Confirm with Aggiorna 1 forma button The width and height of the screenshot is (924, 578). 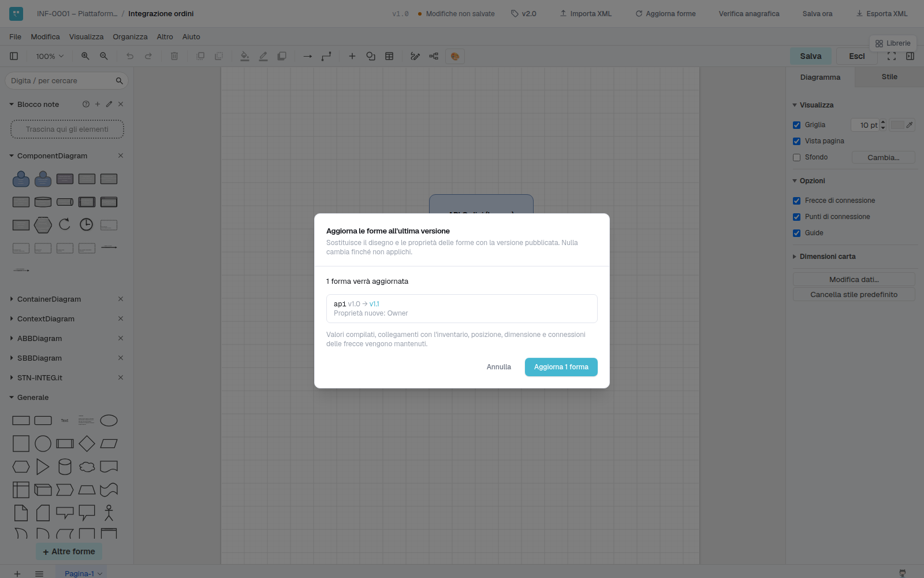point(561,367)
